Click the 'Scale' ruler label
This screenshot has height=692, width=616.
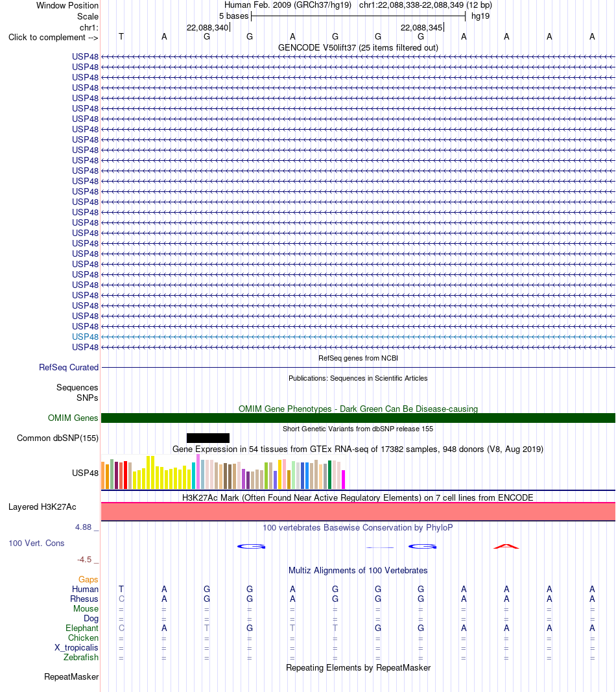pyautogui.click(x=88, y=16)
